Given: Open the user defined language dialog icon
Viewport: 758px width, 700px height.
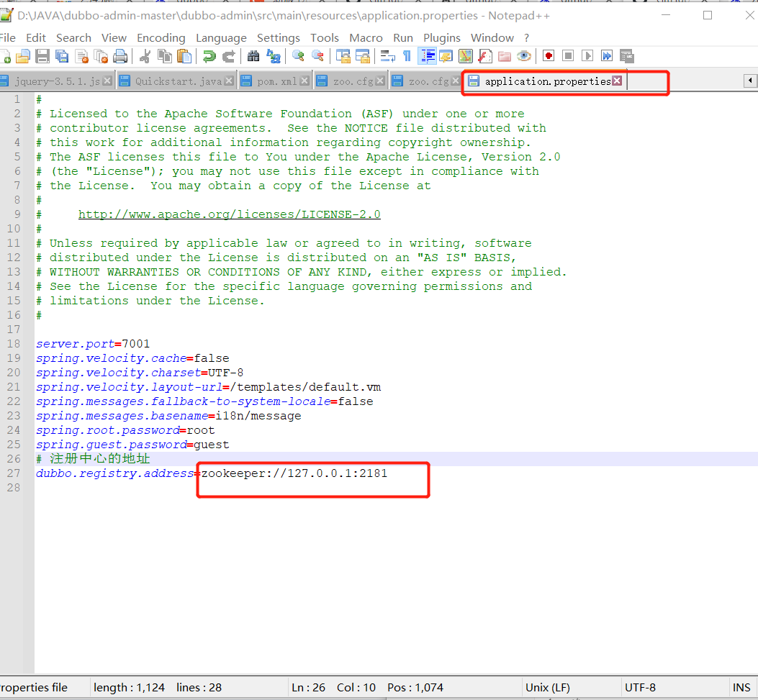Looking at the screenshot, I should tap(446, 57).
